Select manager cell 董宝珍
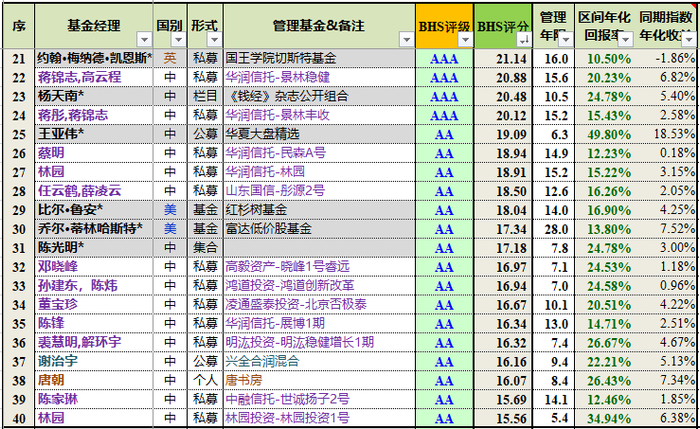700x429 pixels. (x=94, y=305)
